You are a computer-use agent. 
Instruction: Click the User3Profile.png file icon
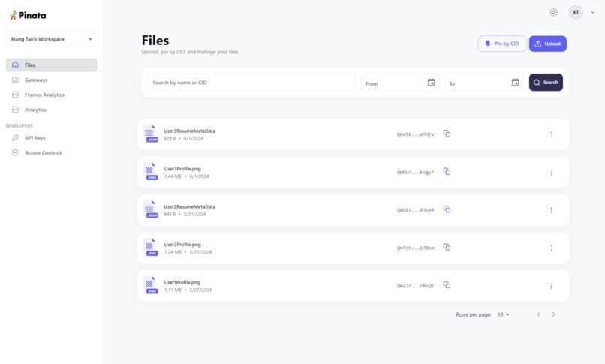[x=150, y=171]
